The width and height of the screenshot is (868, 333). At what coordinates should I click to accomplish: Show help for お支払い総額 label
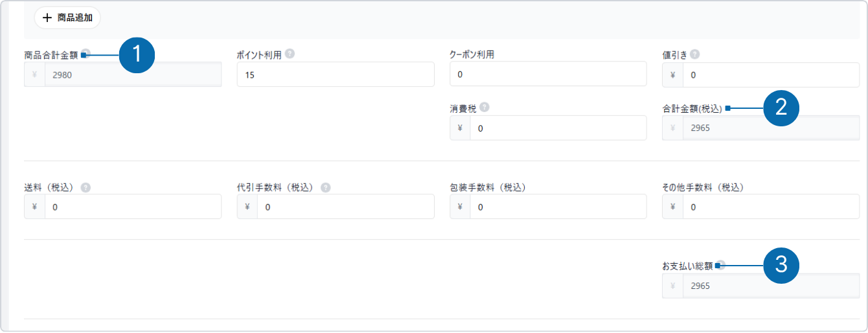click(721, 265)
